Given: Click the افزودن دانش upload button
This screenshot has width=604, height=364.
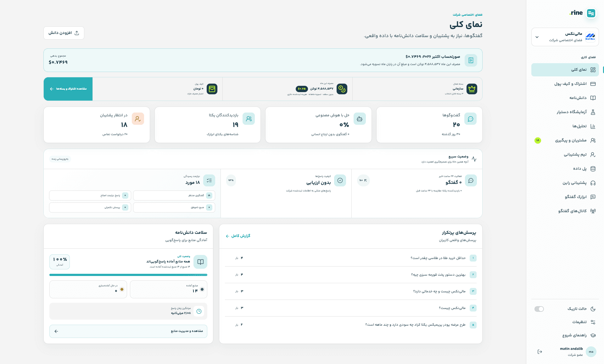Looking at the screenshot, I should 64,33.
